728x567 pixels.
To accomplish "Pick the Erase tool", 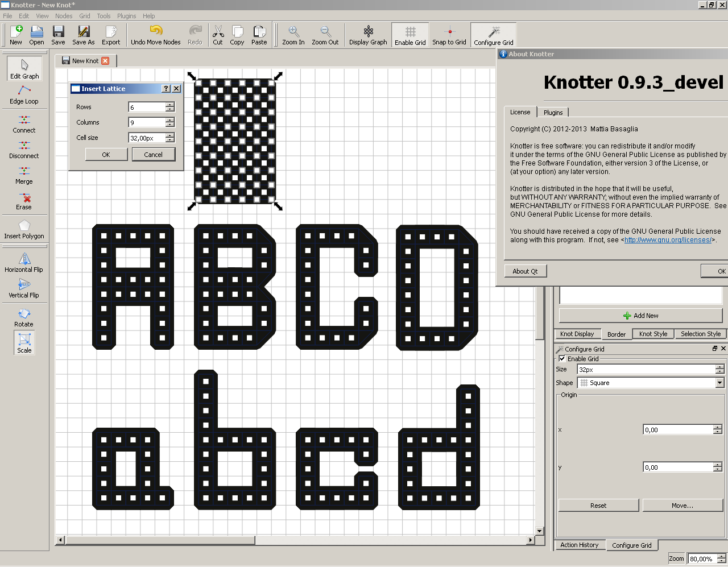I will click(24, 201).
